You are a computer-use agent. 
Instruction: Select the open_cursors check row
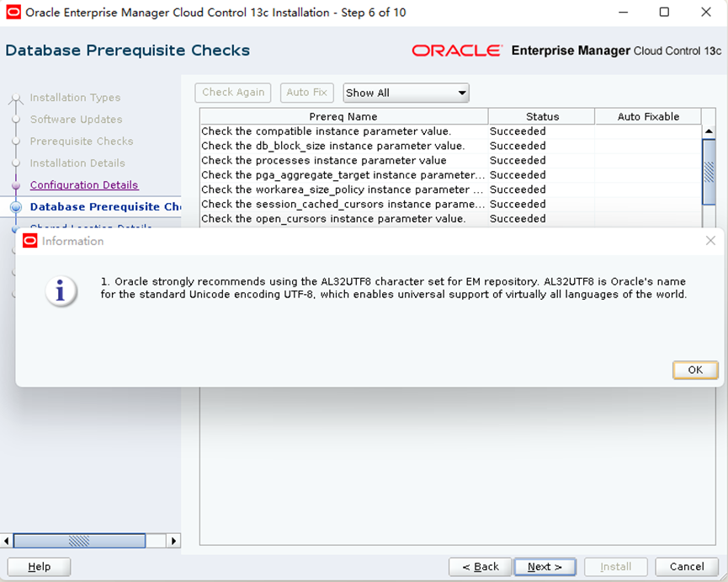450,219
